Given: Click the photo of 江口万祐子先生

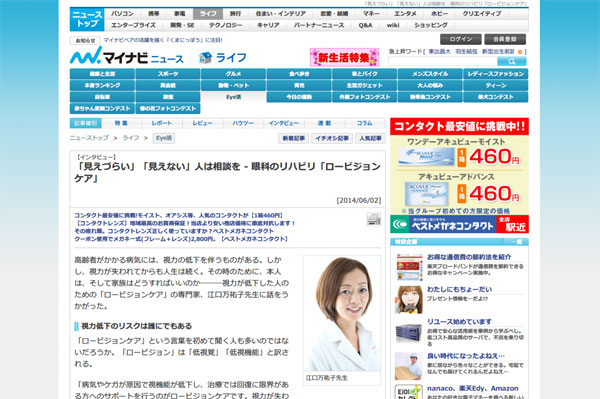Looking at the screenshot, I should (x=342, y=314).
